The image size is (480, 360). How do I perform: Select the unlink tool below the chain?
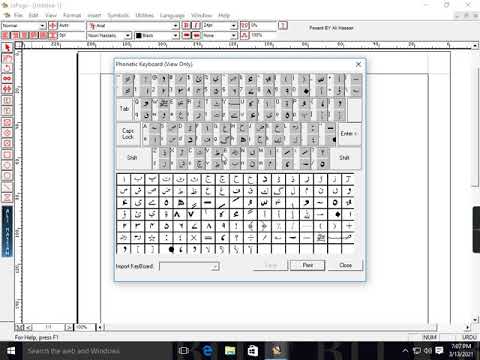(7, 89)
